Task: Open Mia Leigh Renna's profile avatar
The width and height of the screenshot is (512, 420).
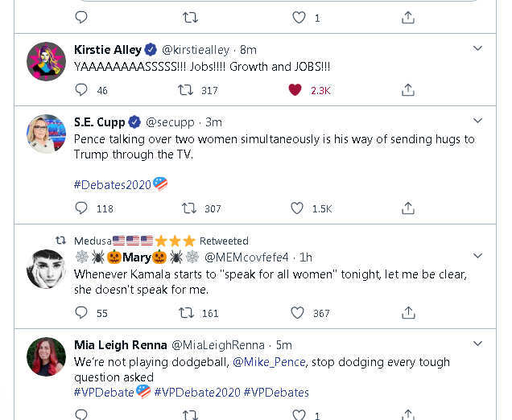Action: (x=46, y=356)
